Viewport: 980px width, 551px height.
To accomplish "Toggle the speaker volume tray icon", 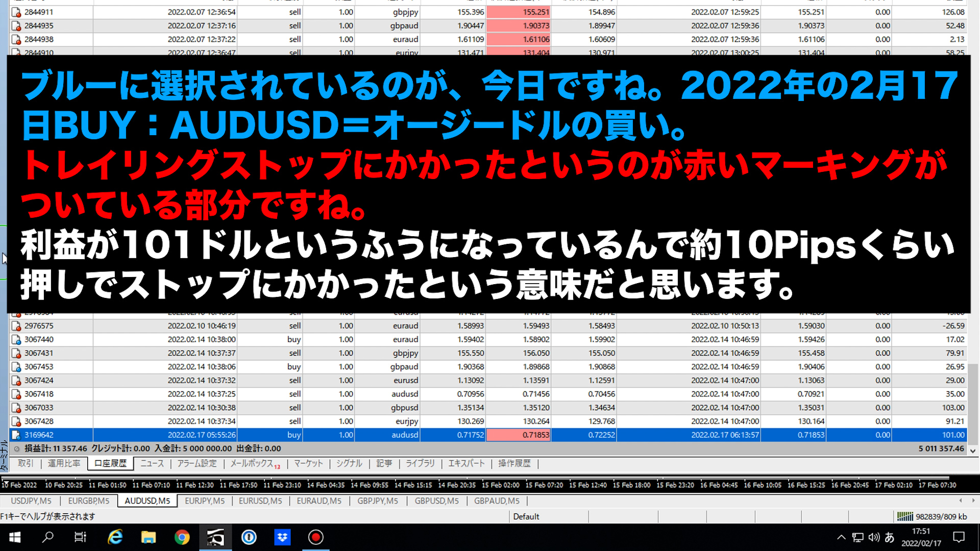I will (874, 537).
